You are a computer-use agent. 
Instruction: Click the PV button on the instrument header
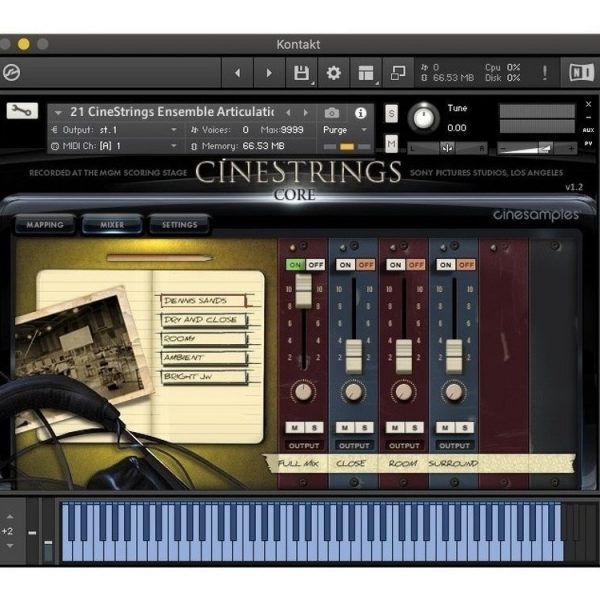coord(589,143)
